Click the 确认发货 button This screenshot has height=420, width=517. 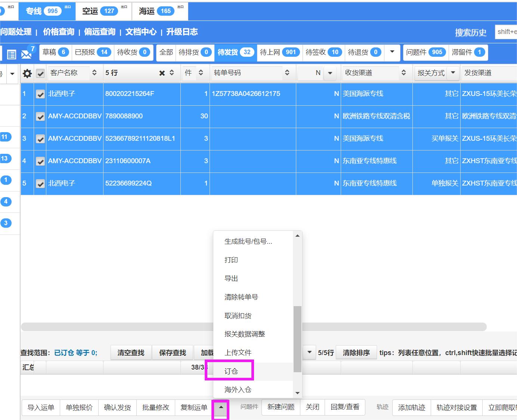point(117,407)
